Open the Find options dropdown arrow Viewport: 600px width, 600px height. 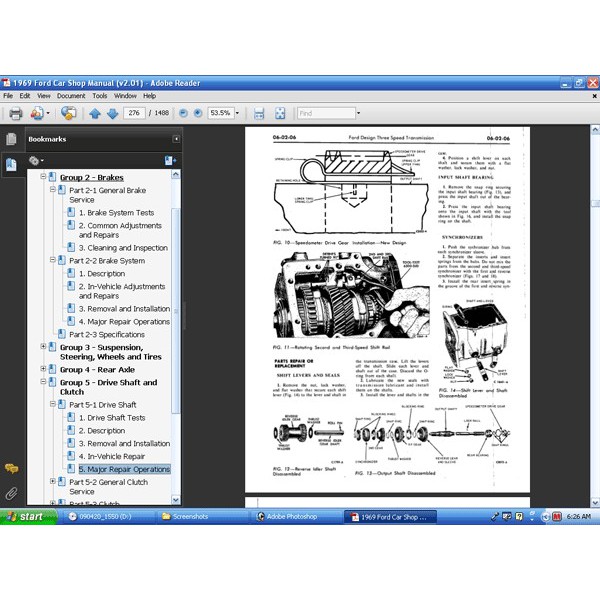click(358, 113)
